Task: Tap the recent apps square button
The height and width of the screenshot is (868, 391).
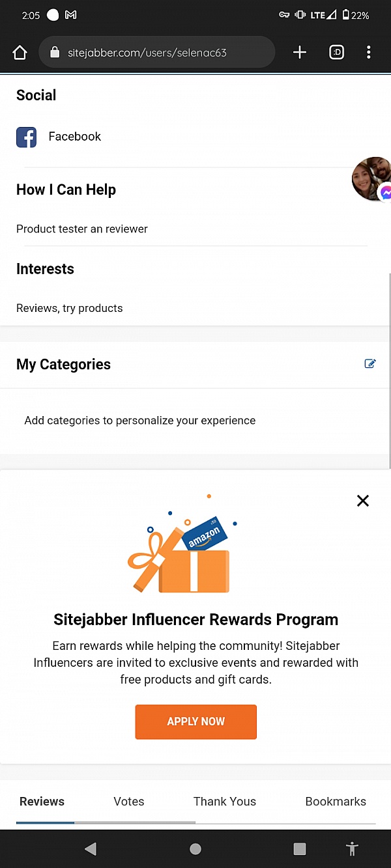Action: tap(299, 849)
